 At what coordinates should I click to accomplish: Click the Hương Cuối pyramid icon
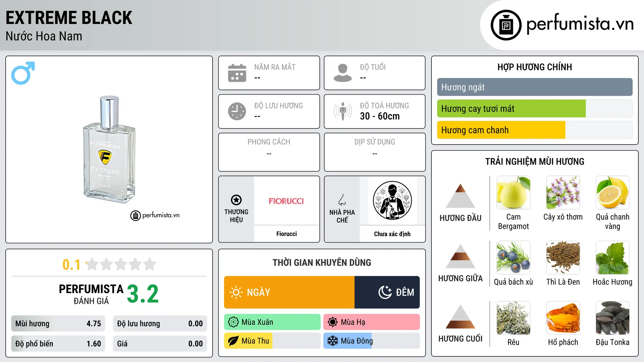pyautogui.click(x=461, y=316)
